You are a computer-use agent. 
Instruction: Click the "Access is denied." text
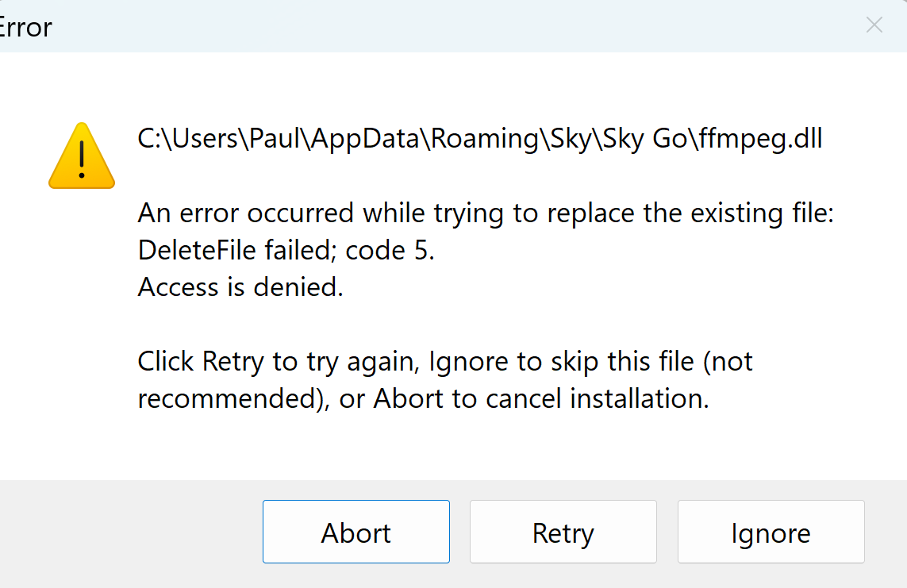coord(240,287)
